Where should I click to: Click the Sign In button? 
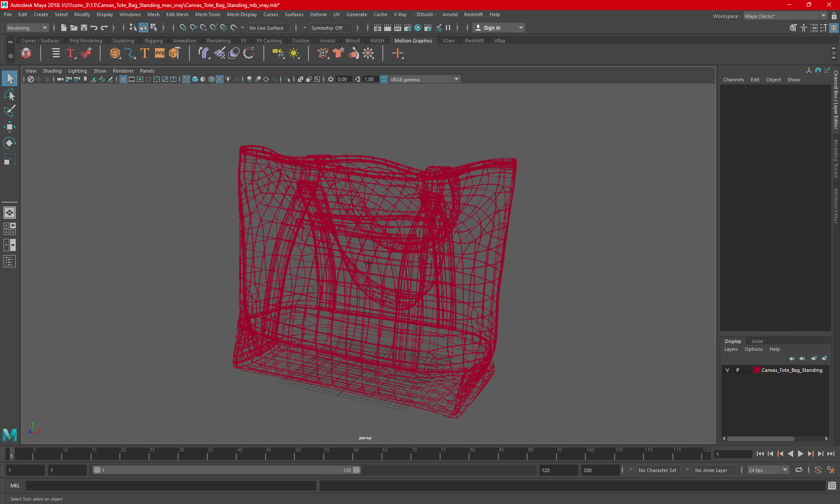click(x=492, y=28)
